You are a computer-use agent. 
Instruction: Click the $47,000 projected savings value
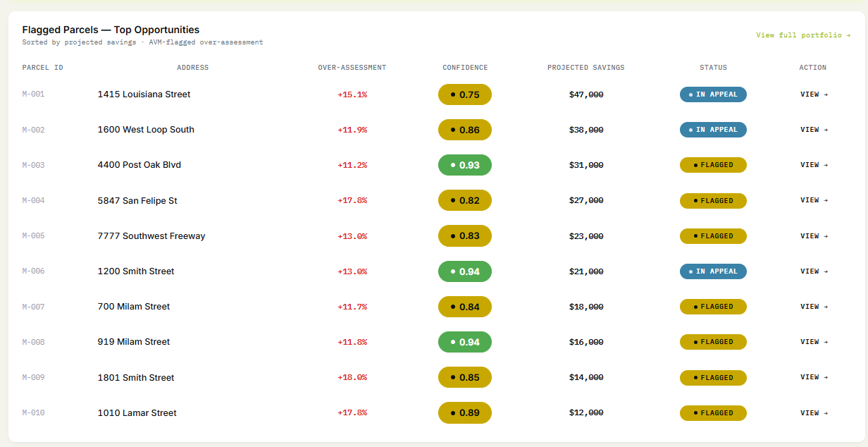pos(586,94)
